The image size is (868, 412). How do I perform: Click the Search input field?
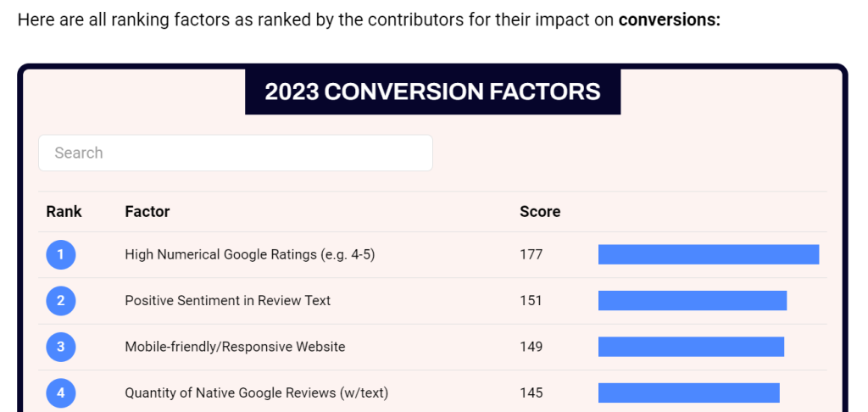pos(236,153)
